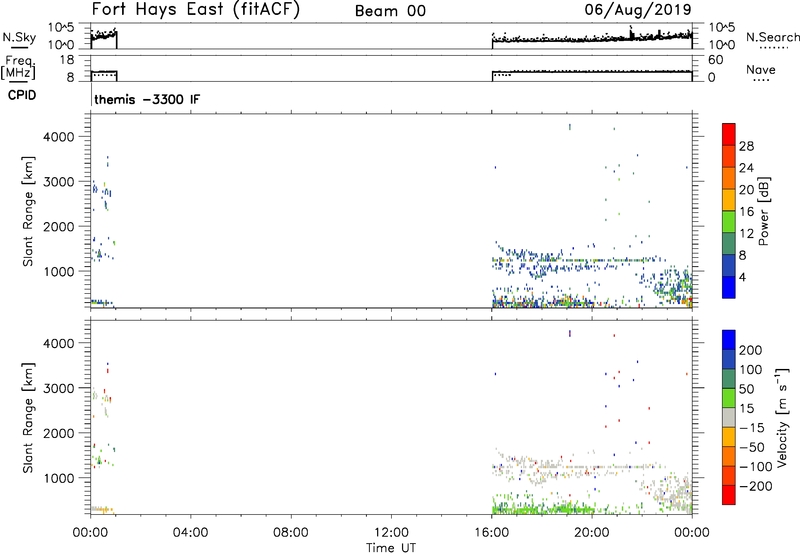Screen dimensions: 800x554
Task: Click the 'Slant Range [km]' label of velocity panel
Action: click(28, 418)
